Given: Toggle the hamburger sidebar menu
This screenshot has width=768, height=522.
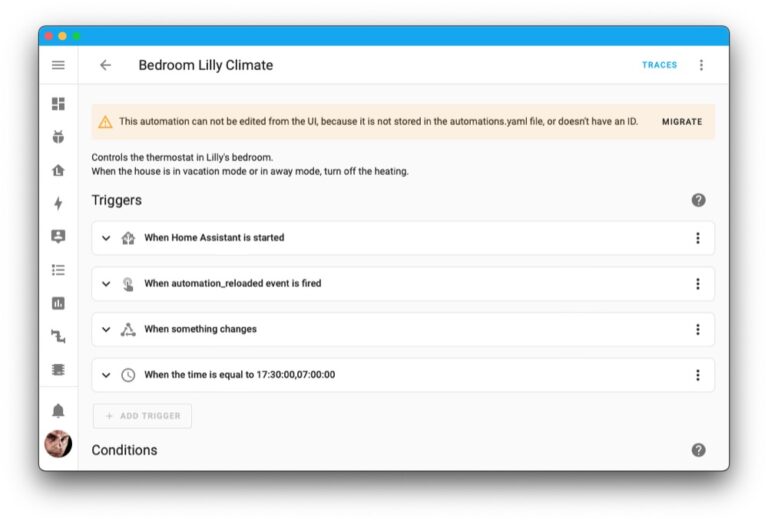Looking at the screenshot, I should (58, 65).
